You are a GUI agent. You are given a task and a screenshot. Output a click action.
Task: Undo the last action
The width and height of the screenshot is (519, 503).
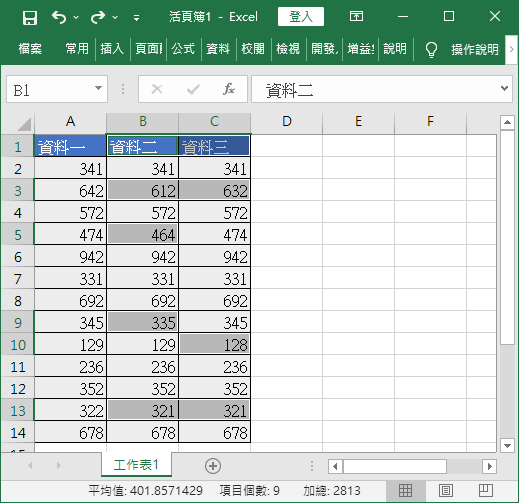59,17
